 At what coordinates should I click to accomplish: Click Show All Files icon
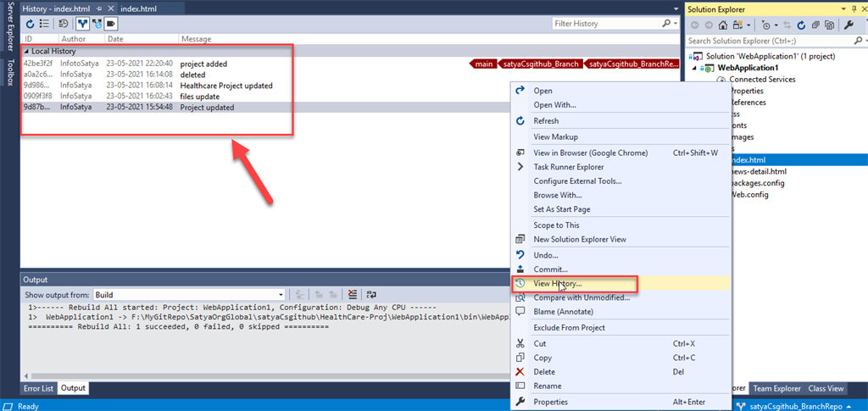(830, 25)
